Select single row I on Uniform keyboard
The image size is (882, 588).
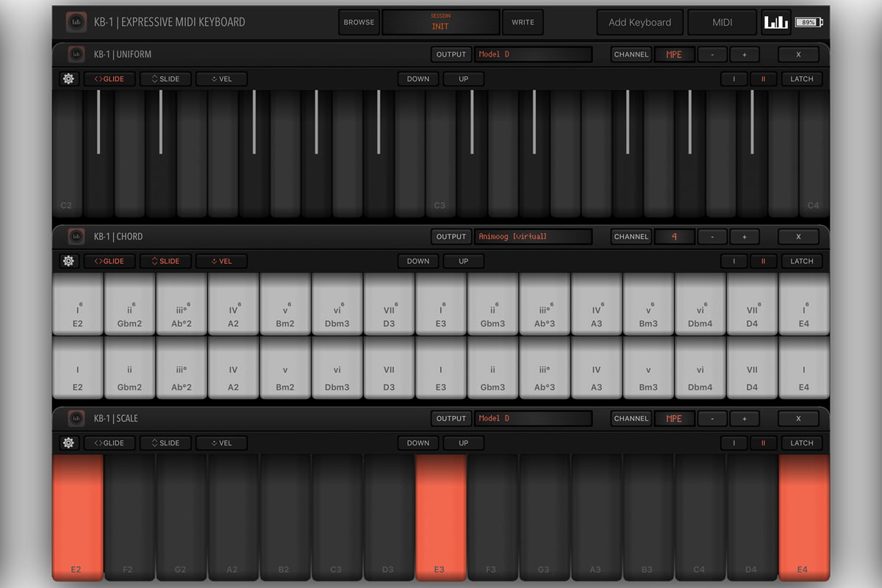734,79
